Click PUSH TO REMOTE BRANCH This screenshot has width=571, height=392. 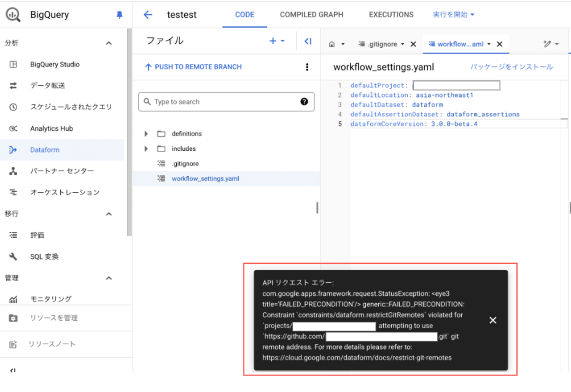(x=193, y=67)
